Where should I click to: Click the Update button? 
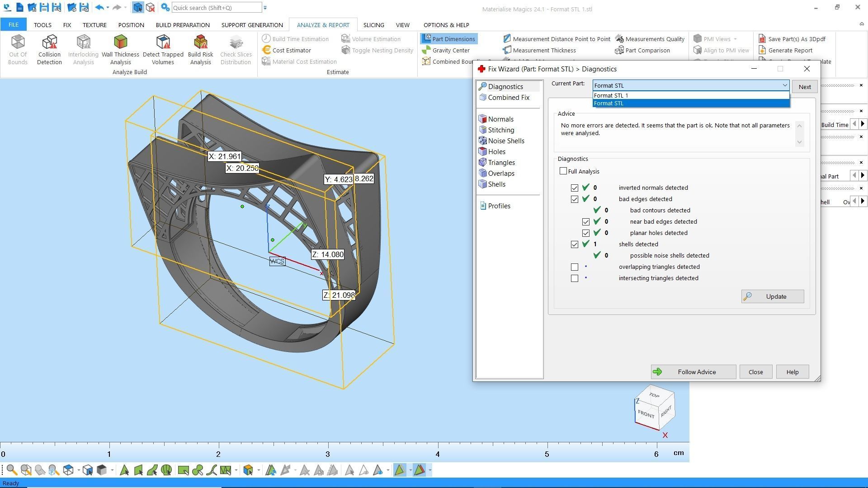coord(773,296)
